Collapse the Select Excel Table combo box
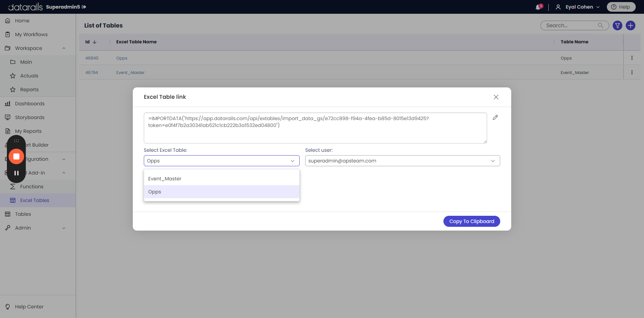The width and height of the screenshot is (644, 318). point(292,161)
